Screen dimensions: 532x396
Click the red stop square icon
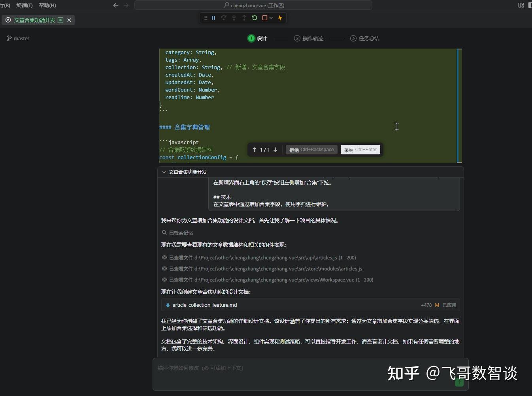265,18
